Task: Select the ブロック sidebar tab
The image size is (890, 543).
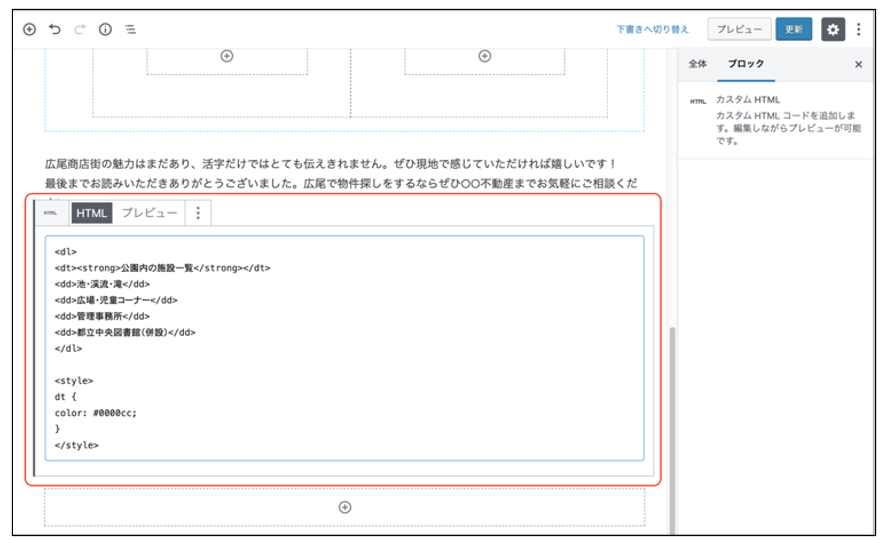Action: point(746,64)
